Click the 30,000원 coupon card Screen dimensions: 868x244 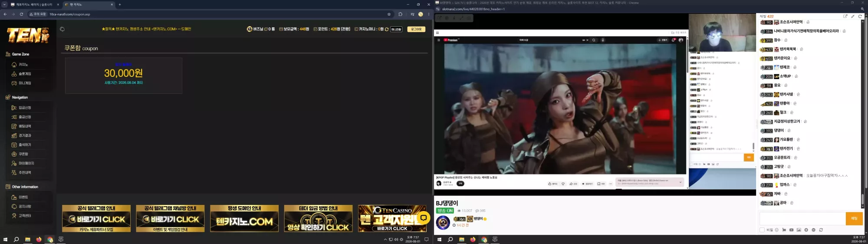124,75
